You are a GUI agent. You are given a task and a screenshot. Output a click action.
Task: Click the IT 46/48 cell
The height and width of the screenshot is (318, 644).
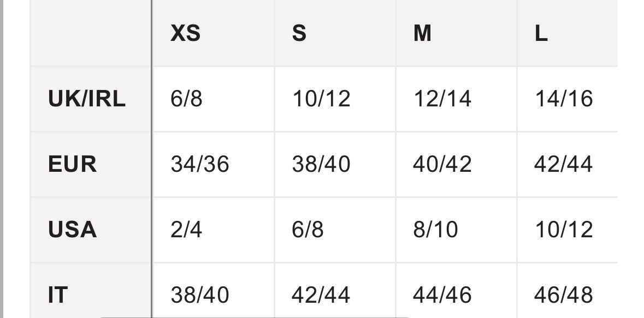(568, 291)
